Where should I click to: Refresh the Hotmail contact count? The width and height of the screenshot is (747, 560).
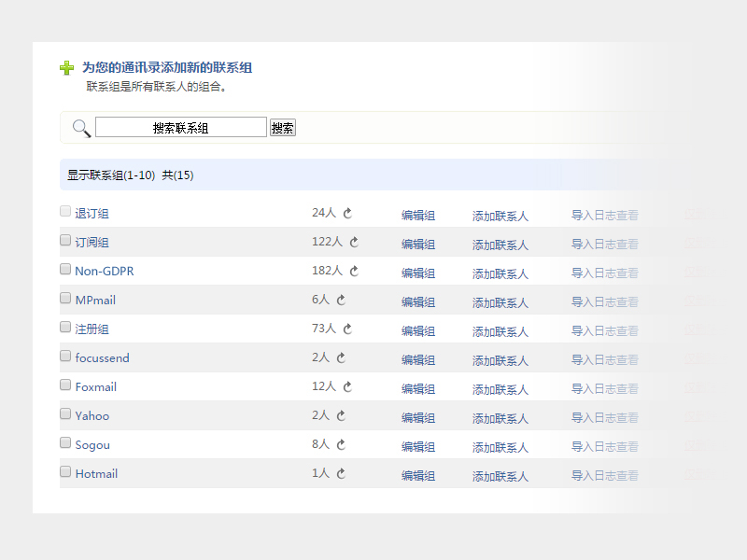[x=341, y=473]
